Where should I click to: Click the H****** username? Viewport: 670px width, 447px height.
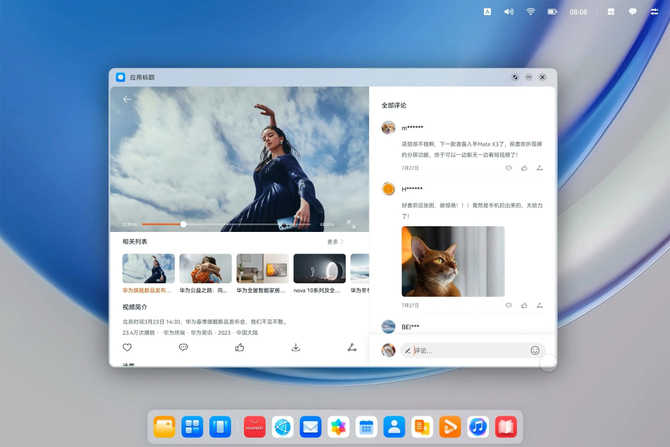pyautogui.click(x=412, y=189)
